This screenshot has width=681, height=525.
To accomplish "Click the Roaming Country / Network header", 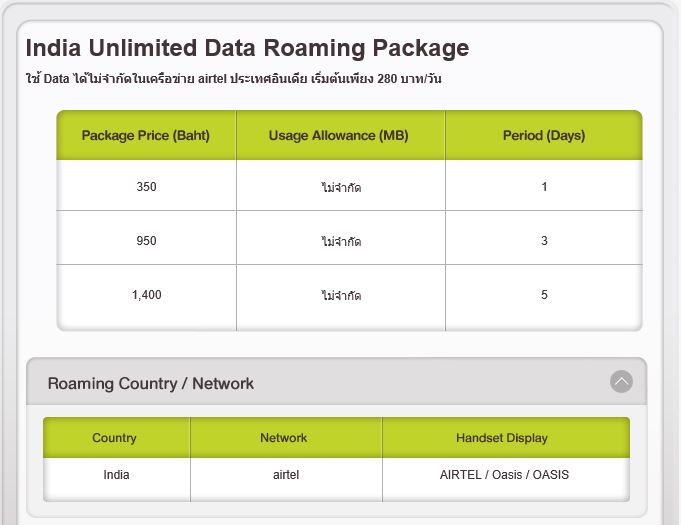I will [x=151, y=383].
